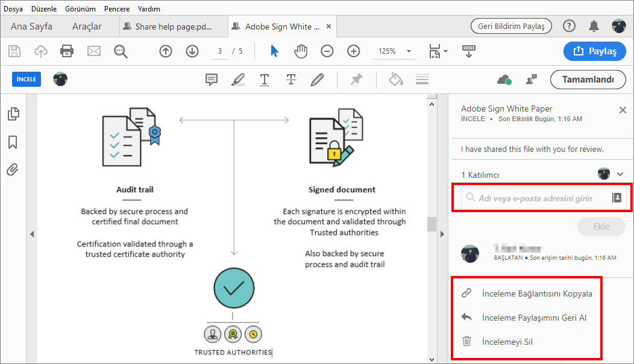Click the scrolling mode keyboard icon

tap(469, 51)
